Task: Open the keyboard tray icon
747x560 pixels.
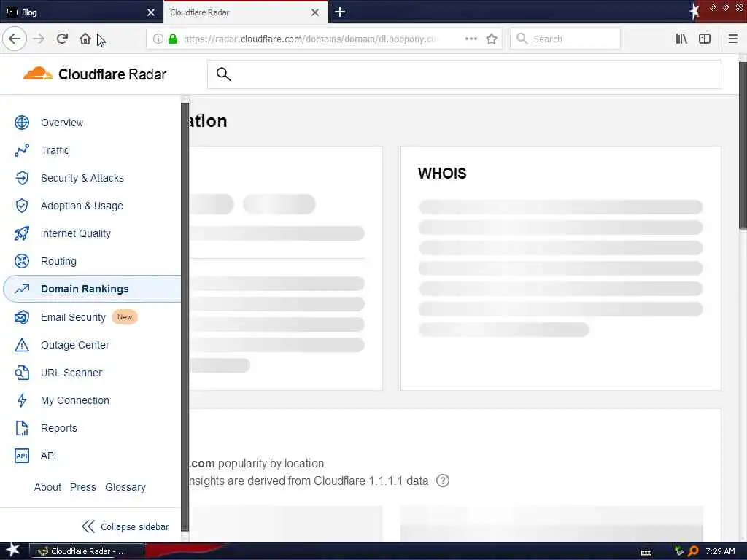Action: point(646,552)
